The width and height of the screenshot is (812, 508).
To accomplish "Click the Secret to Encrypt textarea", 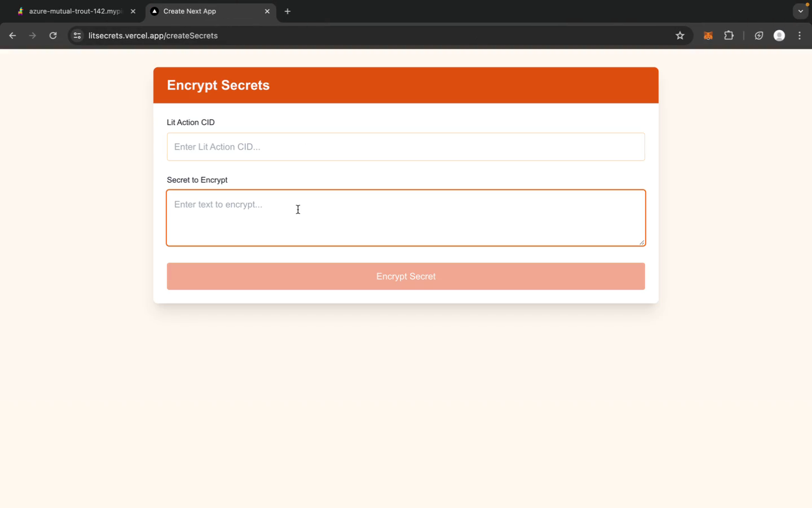I will (x=406, y=218).
